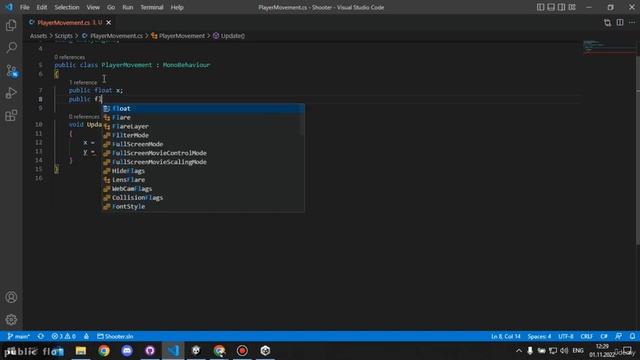Open the Terminal menu
The width and height of the screenshot is (640, 360).
pos(152,7)
